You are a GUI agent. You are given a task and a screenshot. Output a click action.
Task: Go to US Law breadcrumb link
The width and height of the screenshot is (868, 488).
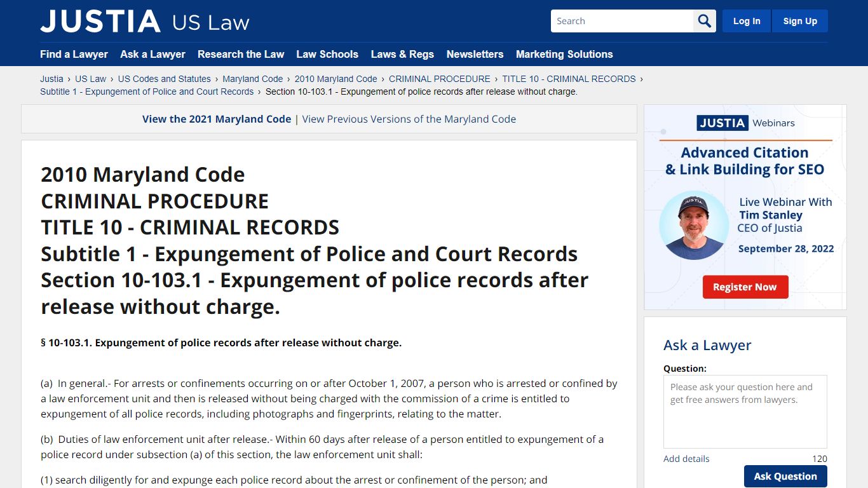[90, 79]
